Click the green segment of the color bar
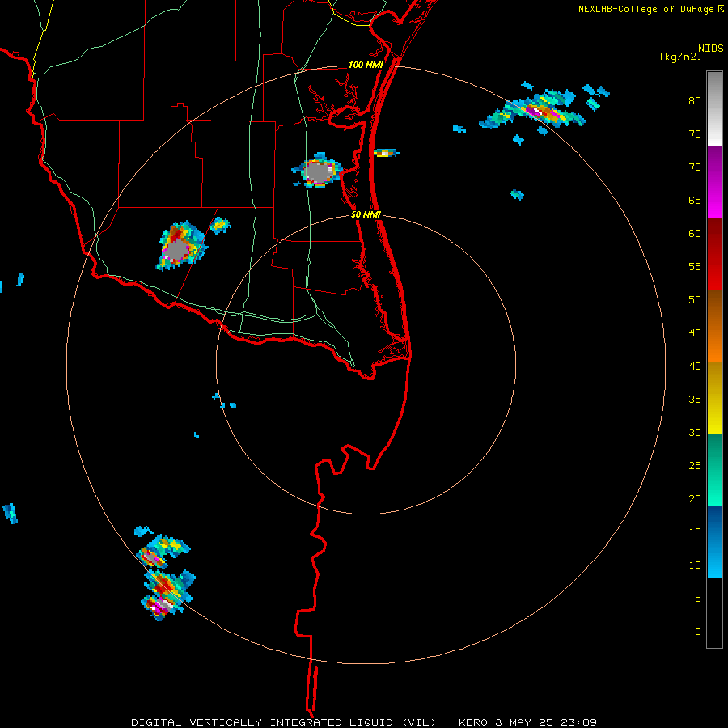Image resolution: width=728 pixels, height=728 pixels. [x=714, y=470]
